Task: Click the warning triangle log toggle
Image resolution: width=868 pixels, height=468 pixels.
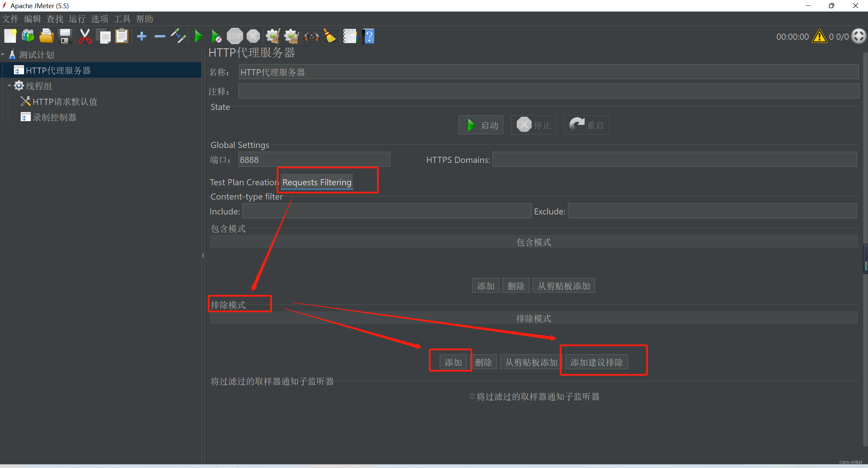Action: click(819, 36)
